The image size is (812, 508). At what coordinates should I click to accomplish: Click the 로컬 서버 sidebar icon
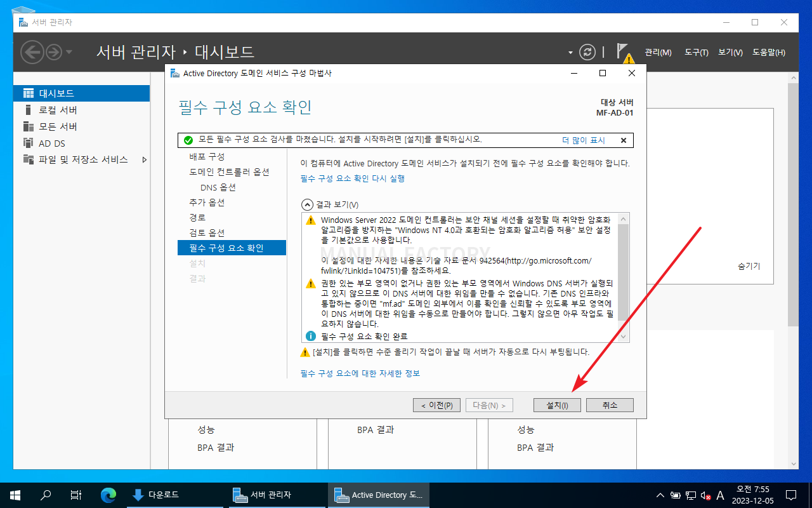[28, 110]
